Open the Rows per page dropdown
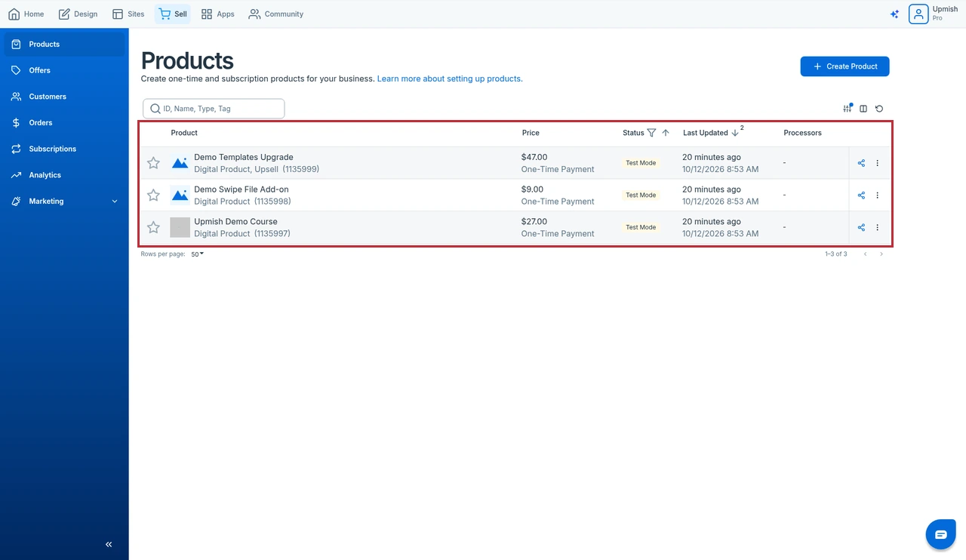Screen dimensions: 966x560 197,254
